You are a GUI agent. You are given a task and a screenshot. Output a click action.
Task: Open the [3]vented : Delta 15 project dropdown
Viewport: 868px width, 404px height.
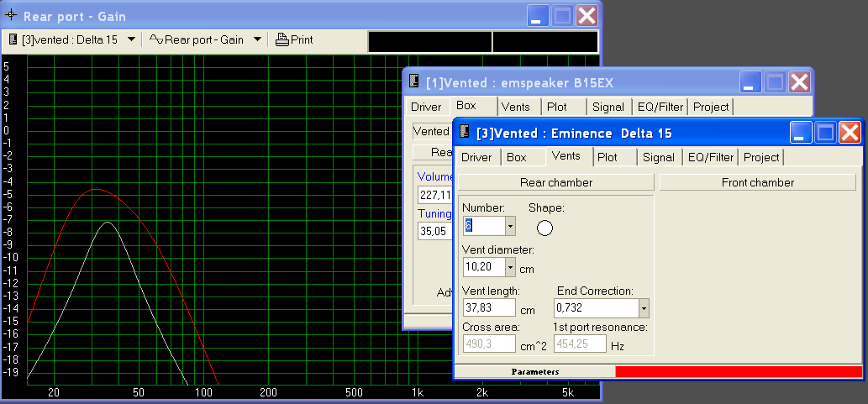pos(131,39)
